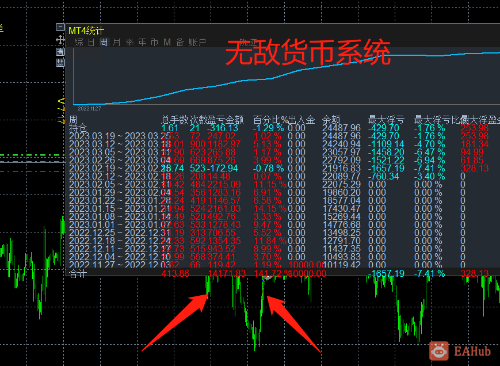Switch to the 年 yearly tab
Viewport: 500px width, 366px height.
click(142, 42)
